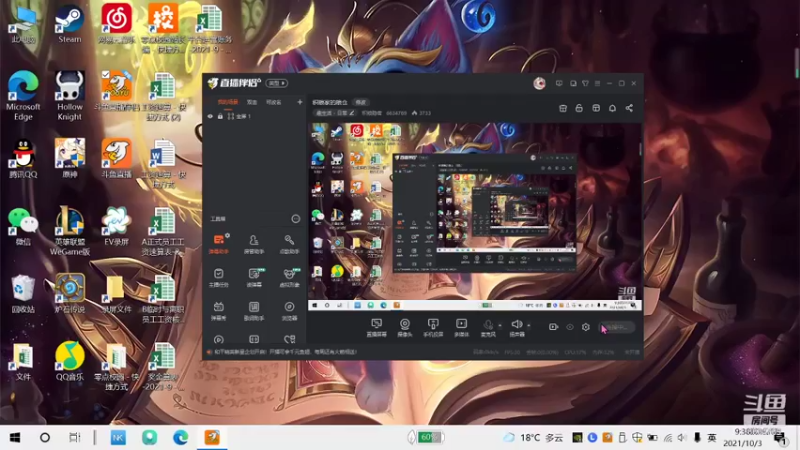Viewport: 800px width, 450px height.
Task: Click the share icon at top right
Action: [x=629, y=108]
